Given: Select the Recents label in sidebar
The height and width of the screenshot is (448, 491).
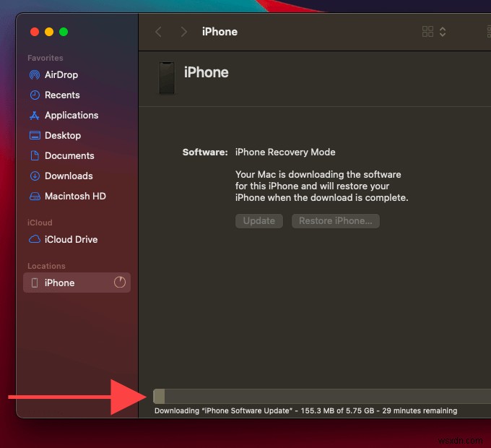Looking at the screenshot, I should [62, 95].
